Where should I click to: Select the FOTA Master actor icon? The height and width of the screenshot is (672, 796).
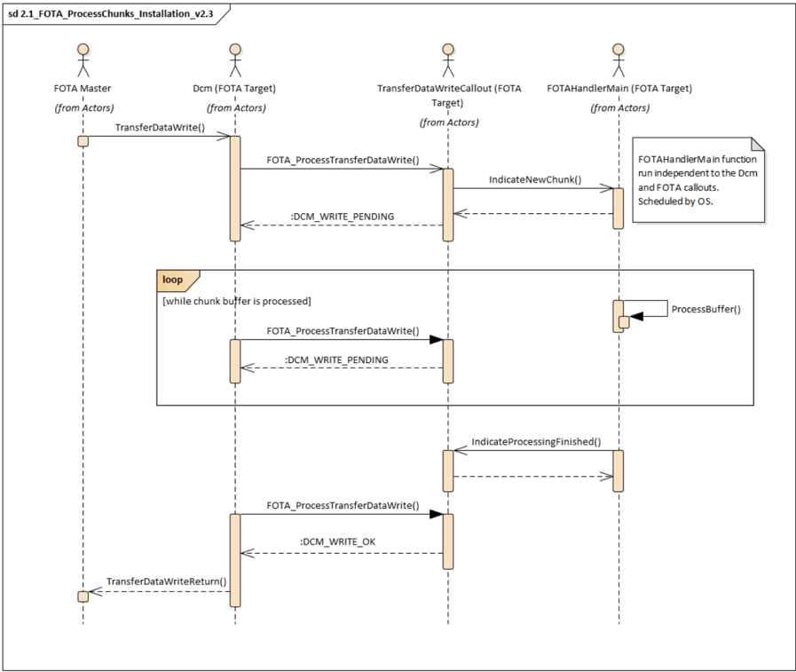click(x=83, y=60)
